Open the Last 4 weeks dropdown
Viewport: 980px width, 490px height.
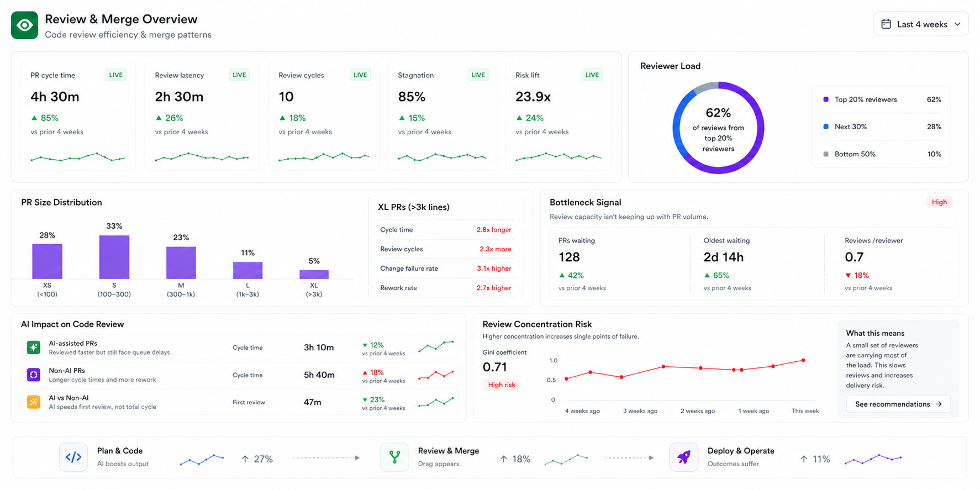coord(921,24)
